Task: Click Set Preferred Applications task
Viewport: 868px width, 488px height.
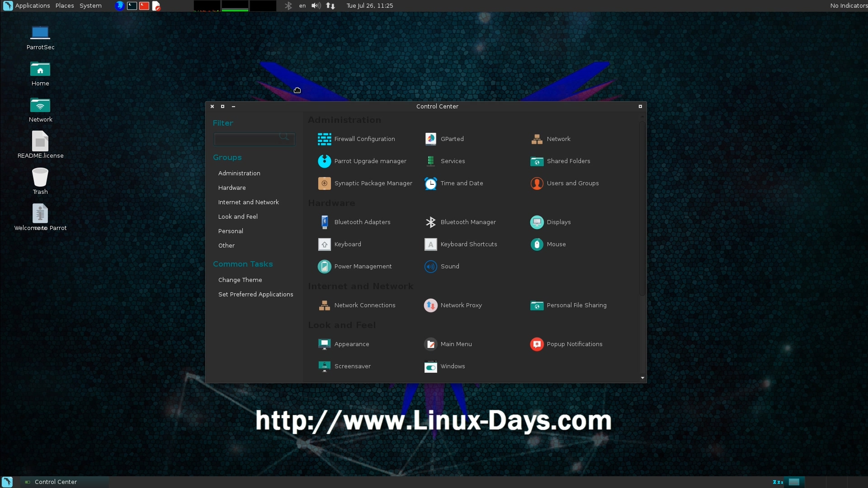Action: pyautogui.click(x=255, y=294)
